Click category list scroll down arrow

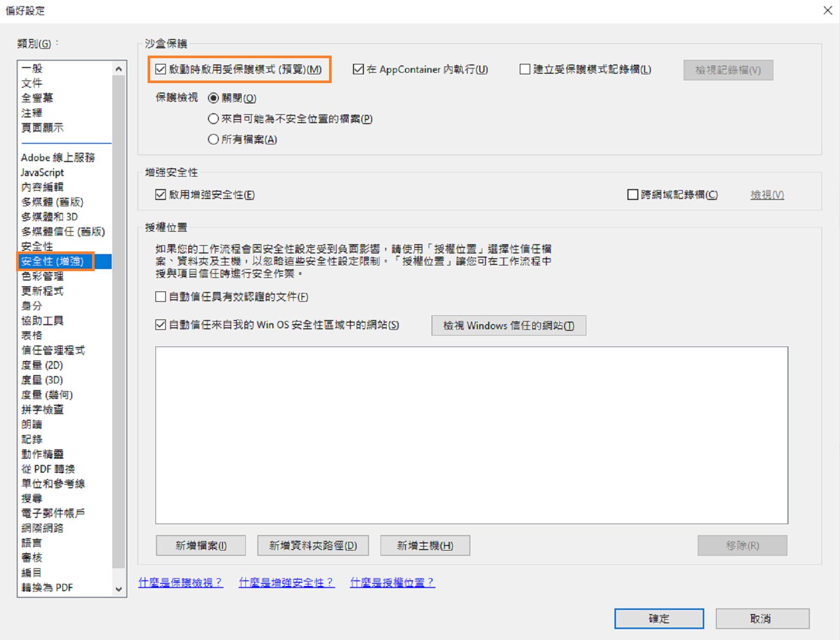(119, 589)
